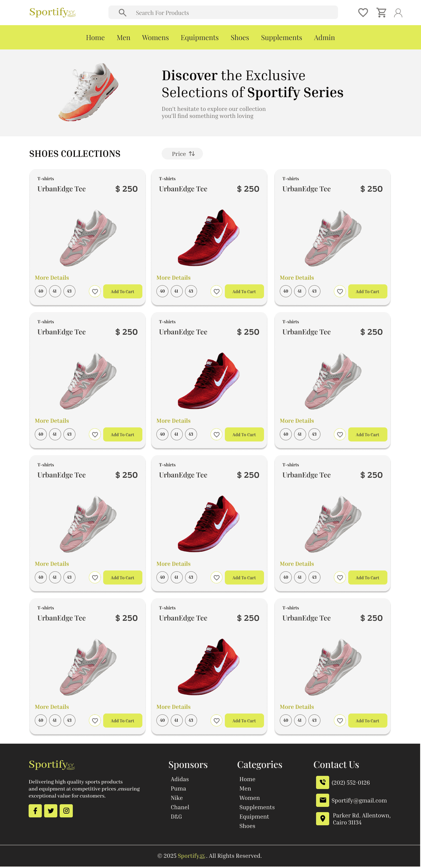This screenshot has height=868, width=421.
Task: Toggle the Price sort order control
Action: click(182, 154)
